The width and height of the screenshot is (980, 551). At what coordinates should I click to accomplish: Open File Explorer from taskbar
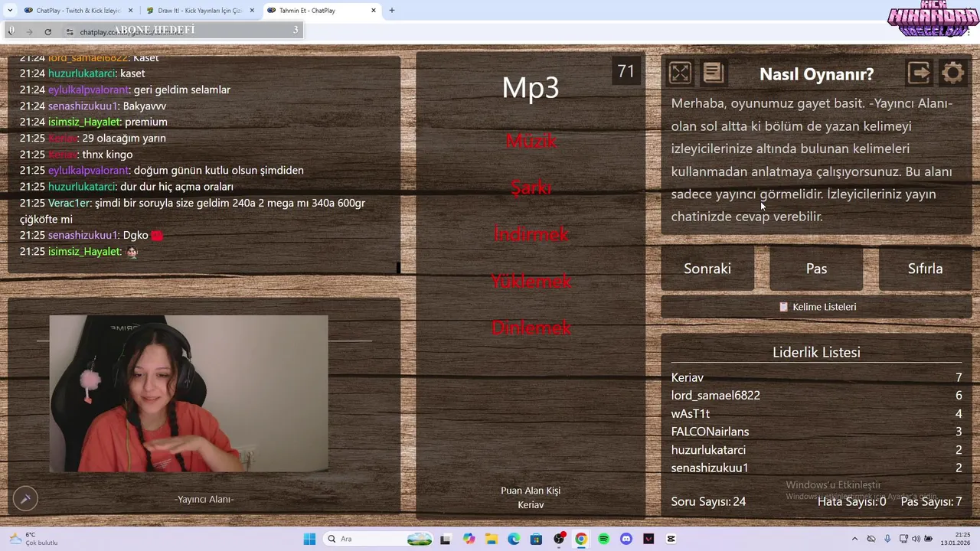click(x=491, y=539)
